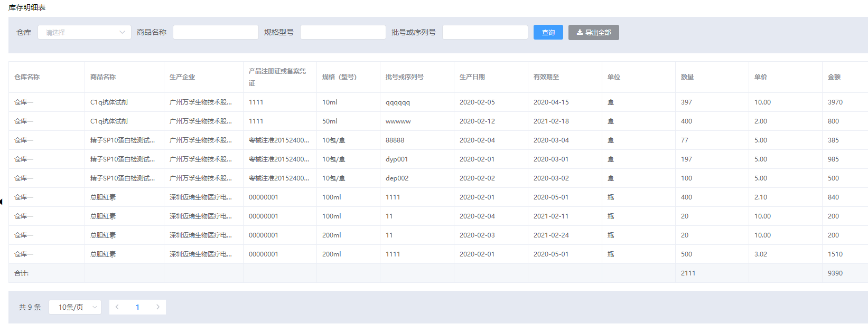868x324 pixels.
Task: Select the row with batch qqqqqq
Action: [397, 102]
